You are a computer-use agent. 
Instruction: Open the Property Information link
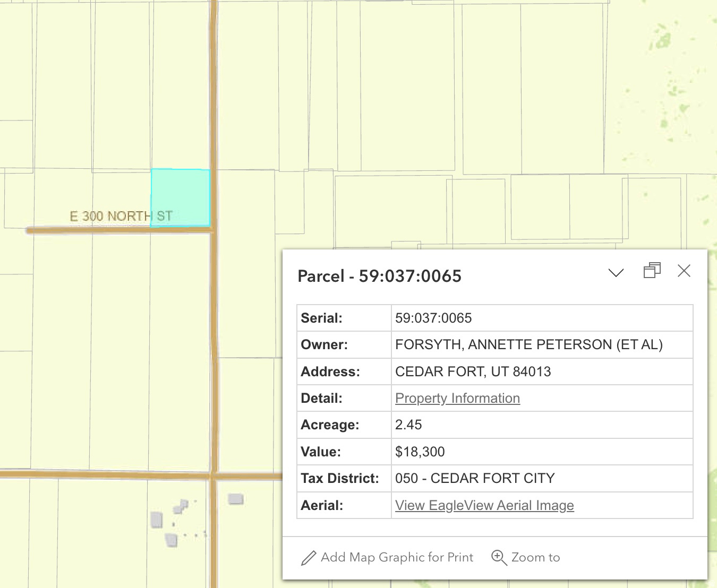pyautogui.click(x=457, y=398)
